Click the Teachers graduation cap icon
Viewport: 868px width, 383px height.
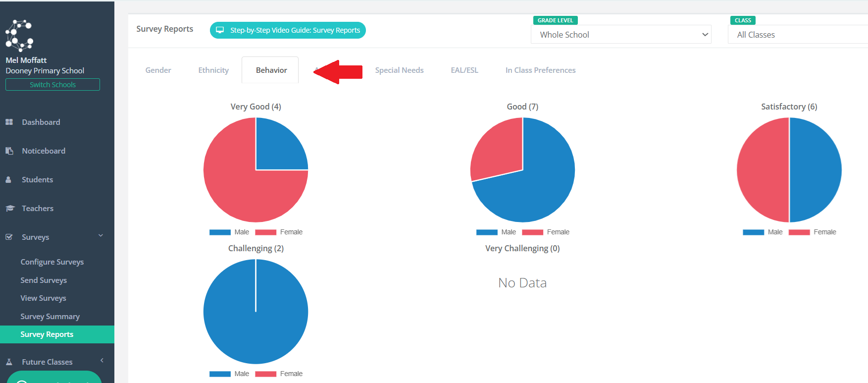click(10, 208)
